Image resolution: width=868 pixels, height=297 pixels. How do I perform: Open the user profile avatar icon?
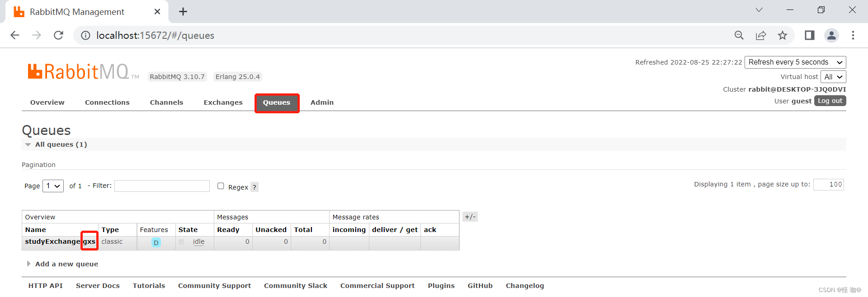[x=831, y=35]
